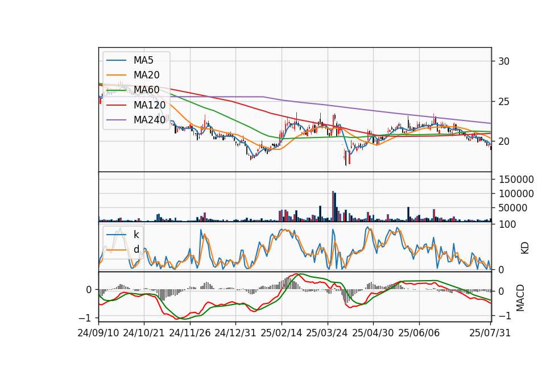Viewport: 546px width, 392px height.
Task: Click the purple MA240 legend line sample
Action: pyautogui.click(x=116, y=120)
